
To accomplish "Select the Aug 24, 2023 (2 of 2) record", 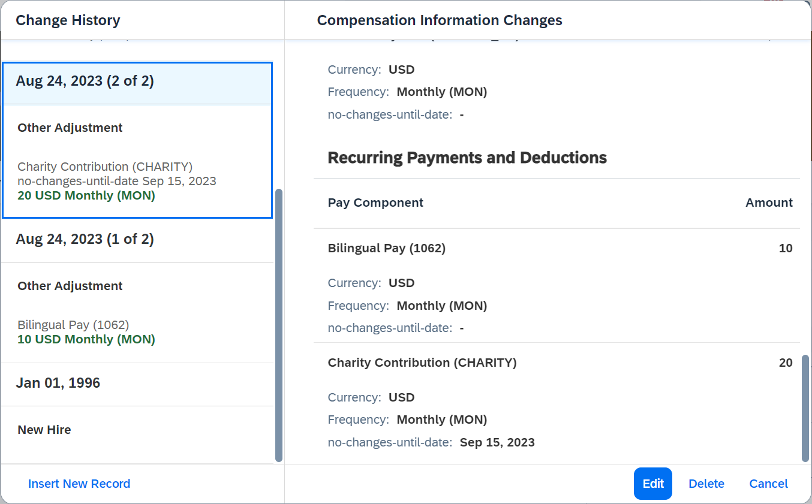I will tap(137, 82).
